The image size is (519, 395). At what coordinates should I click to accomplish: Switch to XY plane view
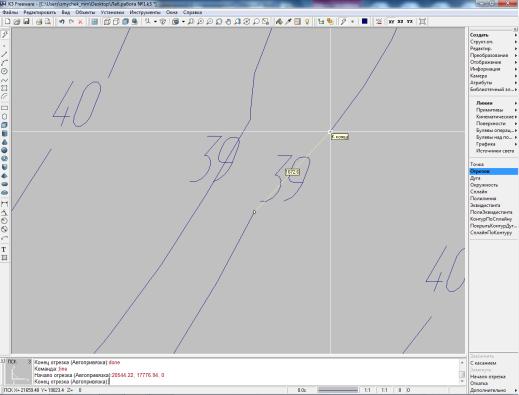391,22
